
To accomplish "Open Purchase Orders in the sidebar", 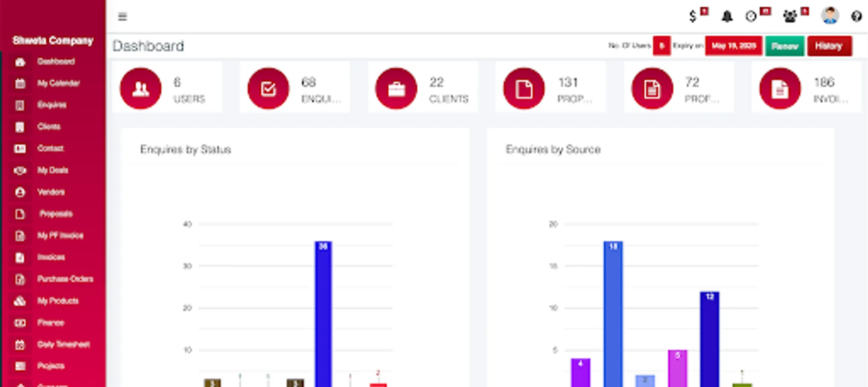I will [65, 279].
